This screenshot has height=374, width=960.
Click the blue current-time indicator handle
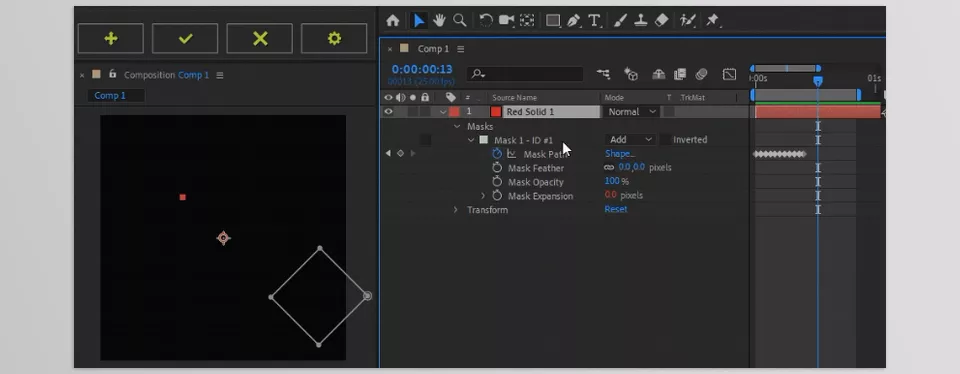pyautogui.click(x=817, y=81)
